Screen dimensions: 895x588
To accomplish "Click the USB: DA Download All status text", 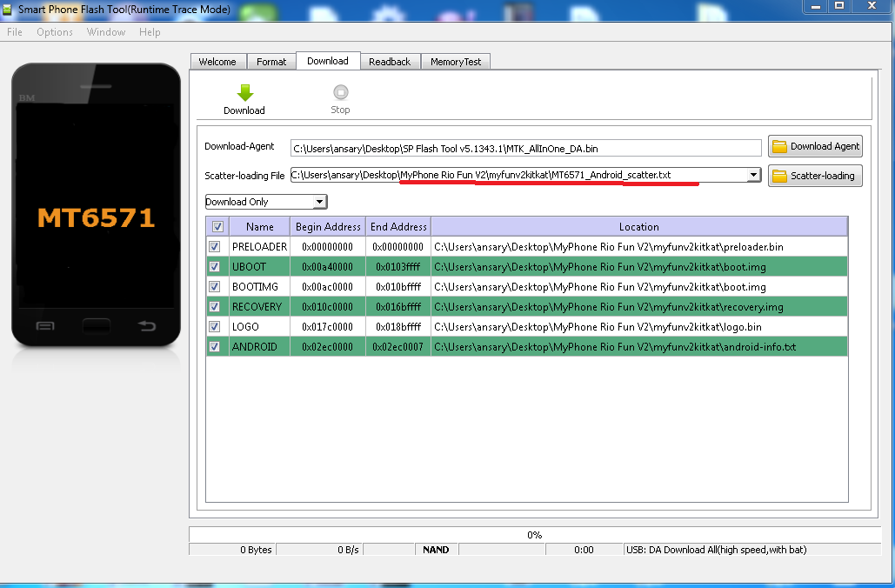I will point(717,550).
